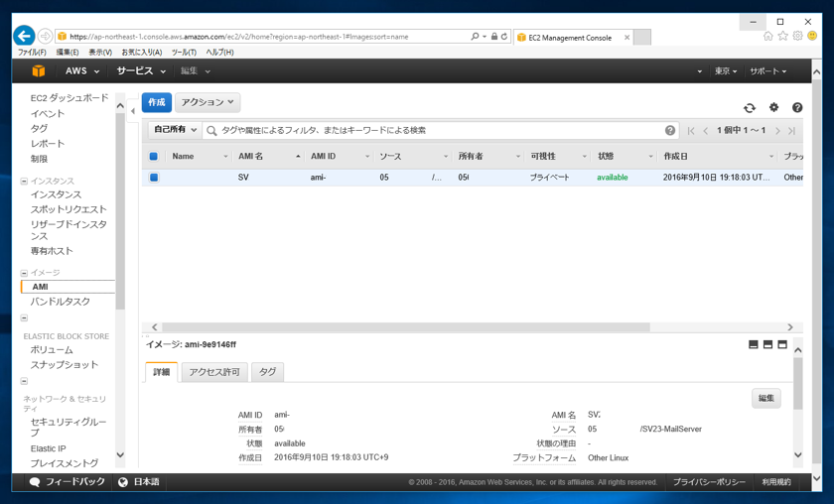Open the 編集 dropdown in AWS header
This screenshot has width=834, height=504.
point(196,70)
